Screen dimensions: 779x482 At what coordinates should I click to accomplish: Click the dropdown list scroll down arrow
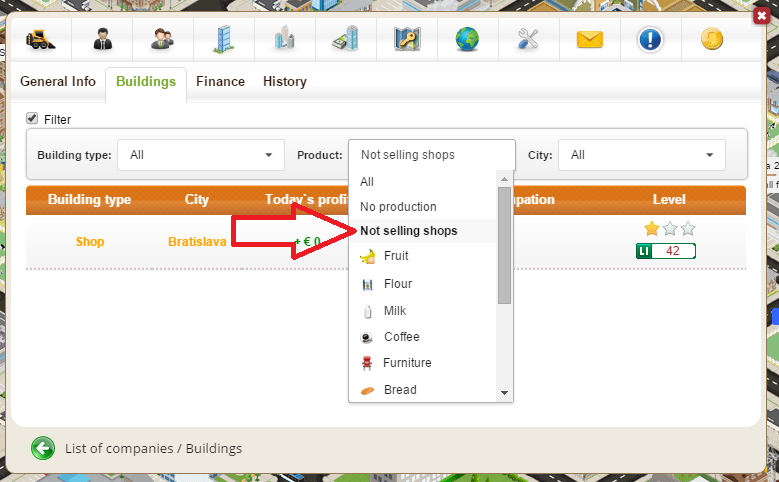click(x=504, y=393)
